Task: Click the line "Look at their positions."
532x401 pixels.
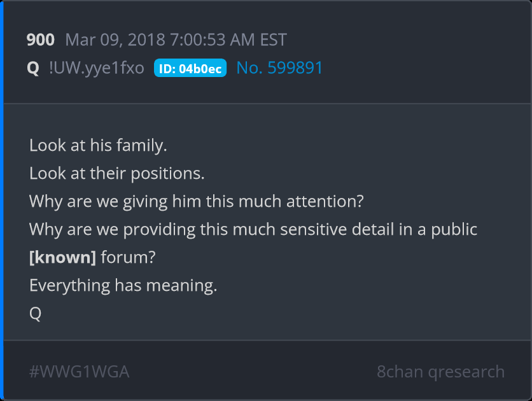Action: pyautogui.click(x=116, y=173)
